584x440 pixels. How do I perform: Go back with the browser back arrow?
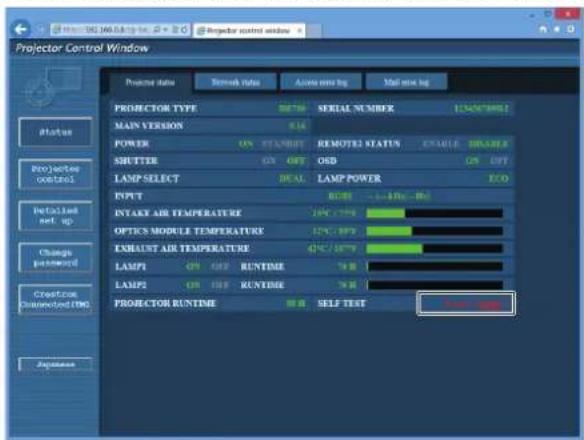click(20, 29)
